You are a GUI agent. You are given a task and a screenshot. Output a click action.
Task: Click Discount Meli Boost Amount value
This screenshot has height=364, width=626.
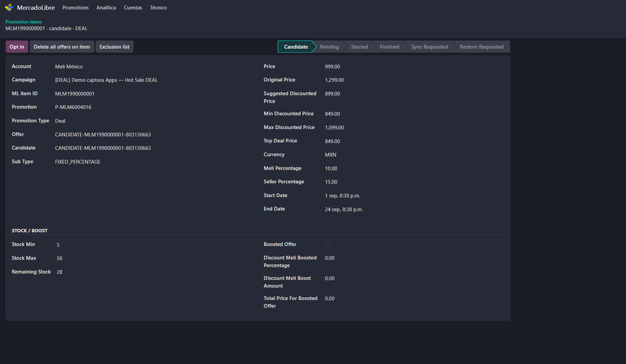click(x=330, y=278)
